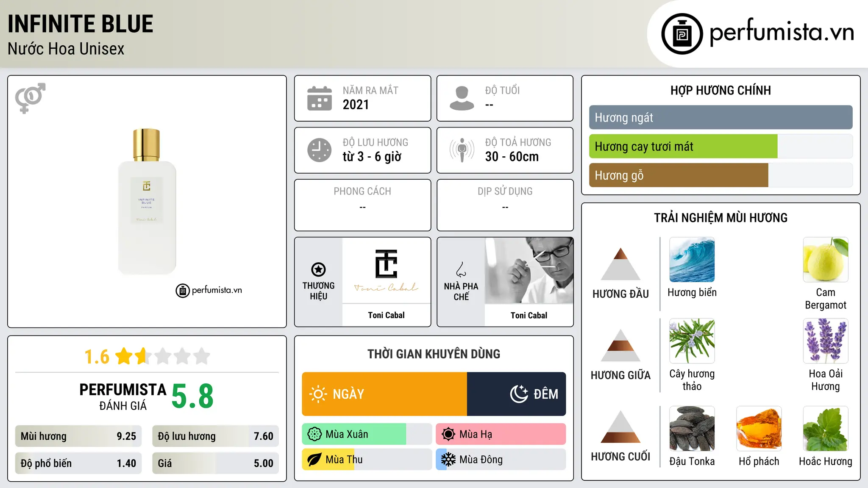Open the Đậu Tonka beans thumbnail
The height and width of the screenshot is (488, 868).
coord(692,429)
